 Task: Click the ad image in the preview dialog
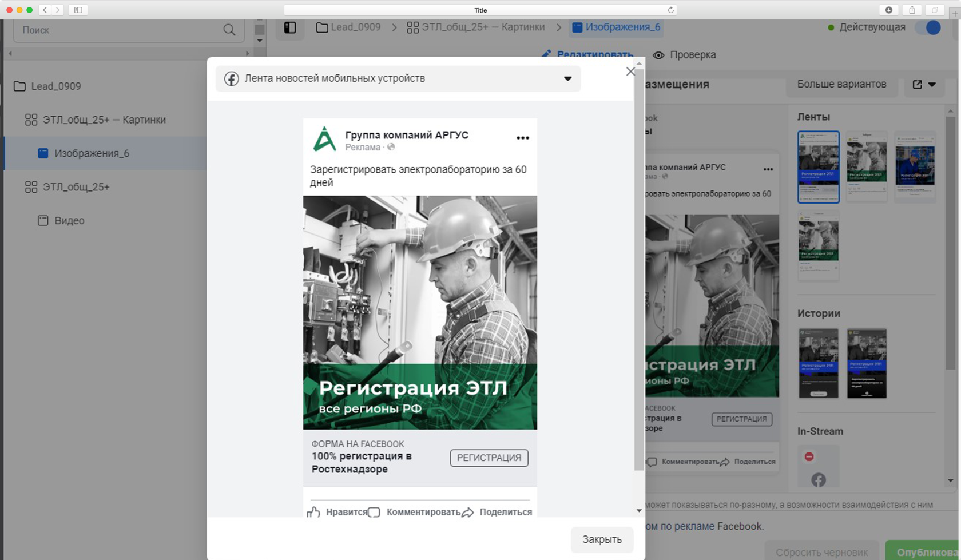(420, 312)
